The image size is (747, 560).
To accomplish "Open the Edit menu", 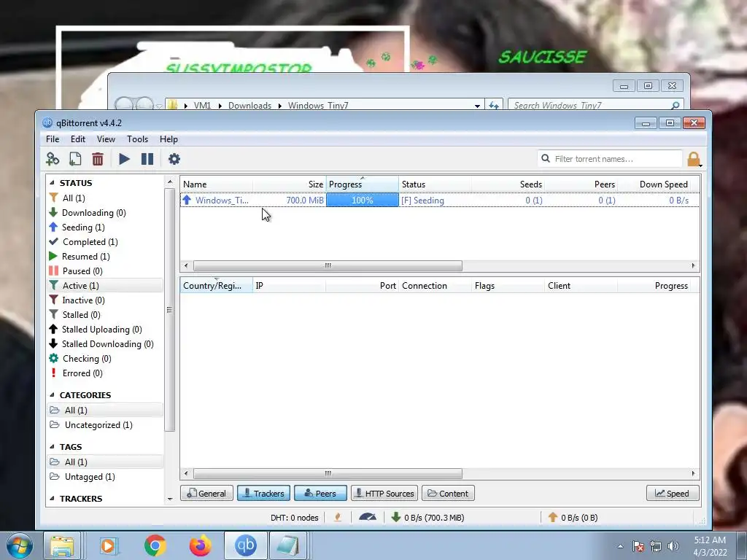I will coord(77,139).
